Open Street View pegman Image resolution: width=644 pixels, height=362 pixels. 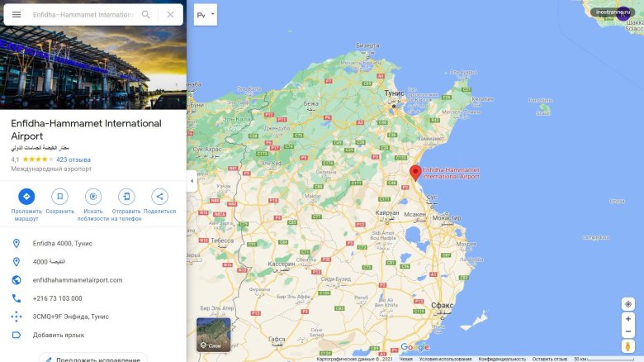point(628,346)
